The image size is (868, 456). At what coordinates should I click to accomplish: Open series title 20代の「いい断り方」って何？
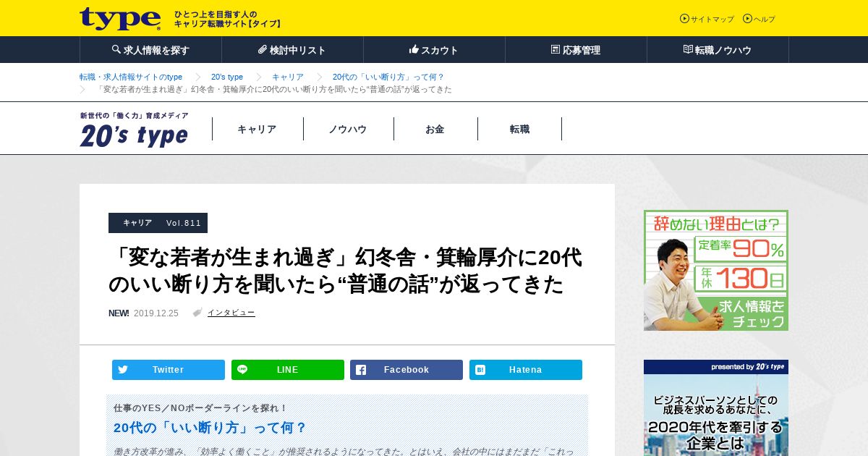[x=210, y=428]
